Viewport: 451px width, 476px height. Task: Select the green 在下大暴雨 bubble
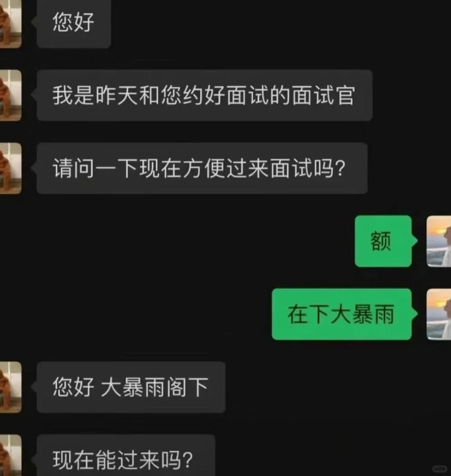click(x=342, y=314)
